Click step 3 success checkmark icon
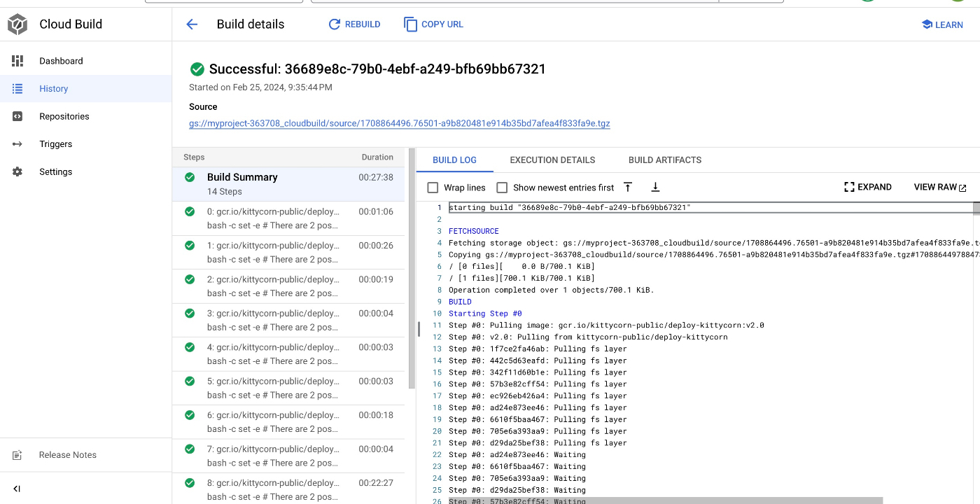The height and width of the screenshot is (504, 980). 190,313
